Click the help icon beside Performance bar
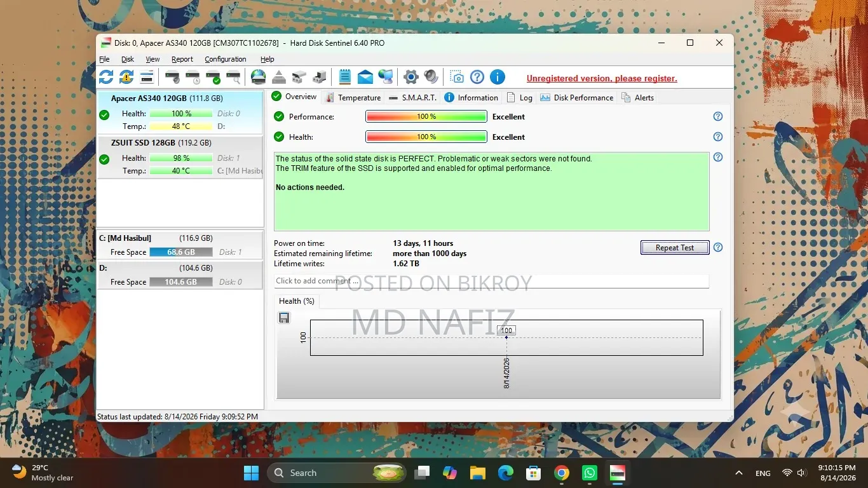 pyautogui.click(x=718, y=116)
